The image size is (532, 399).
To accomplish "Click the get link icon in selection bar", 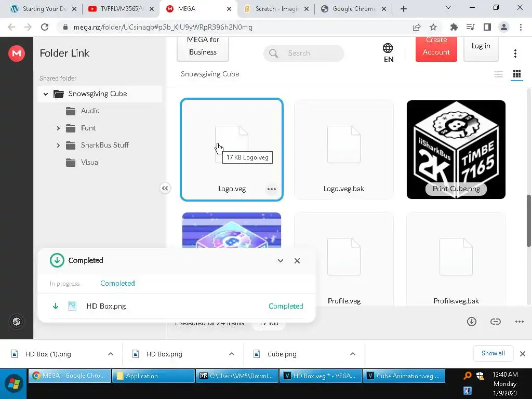I will point(495,322).
